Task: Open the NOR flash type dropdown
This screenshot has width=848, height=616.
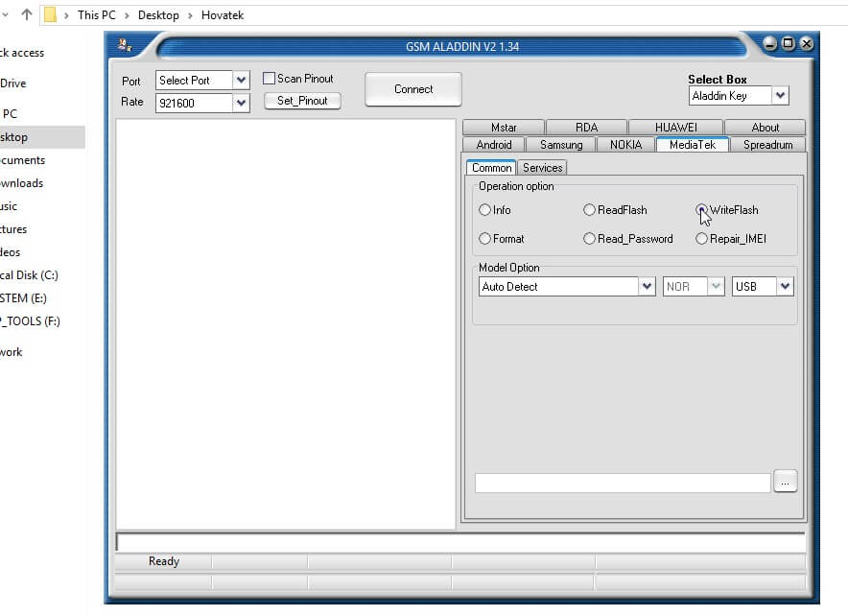Action: tap(716, 286)
